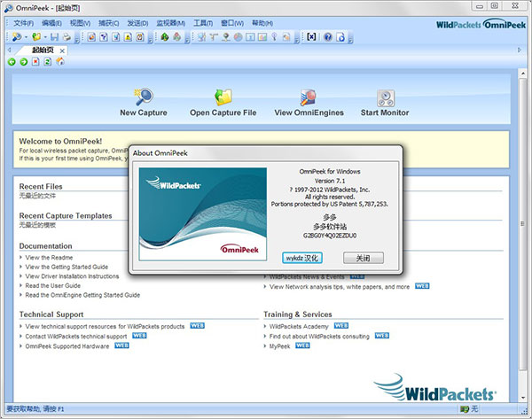Click the Open Capture File icon

point(223,97)
